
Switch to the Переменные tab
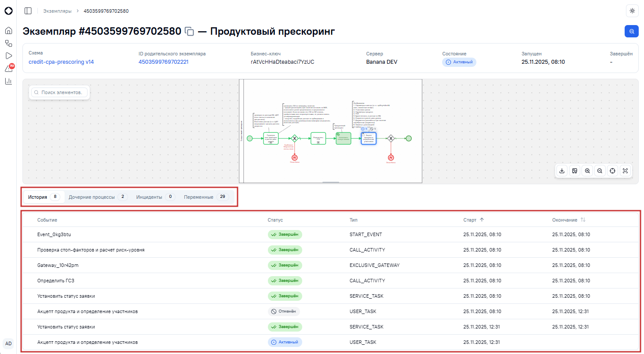[206, 197]
